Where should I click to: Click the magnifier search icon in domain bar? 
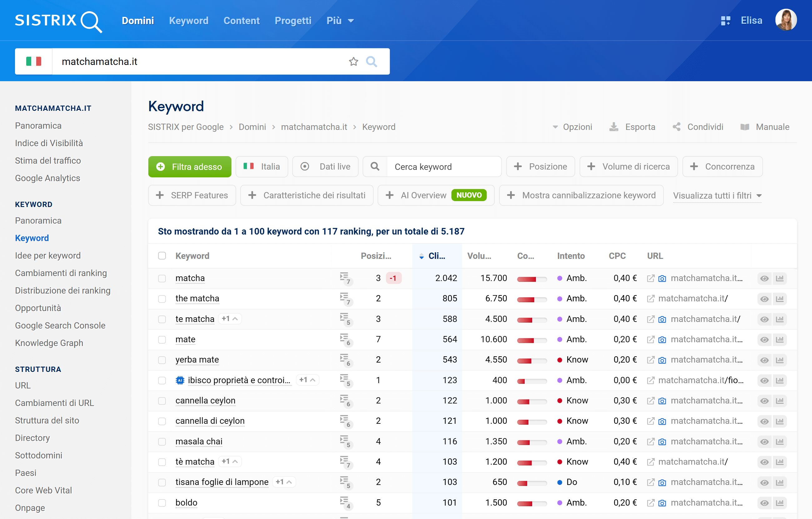coord(371,62)
